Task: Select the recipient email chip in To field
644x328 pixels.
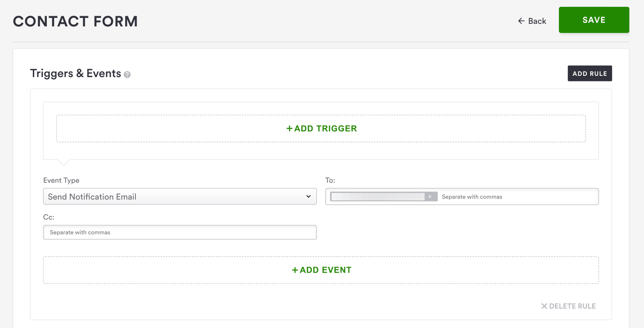Action: [x=378, y=196]
